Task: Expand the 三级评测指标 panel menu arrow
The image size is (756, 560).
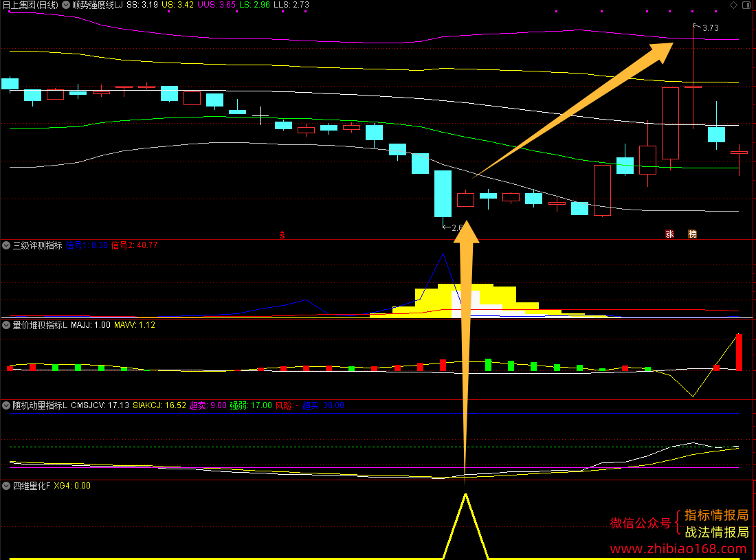Action: (x=6, y=245)
